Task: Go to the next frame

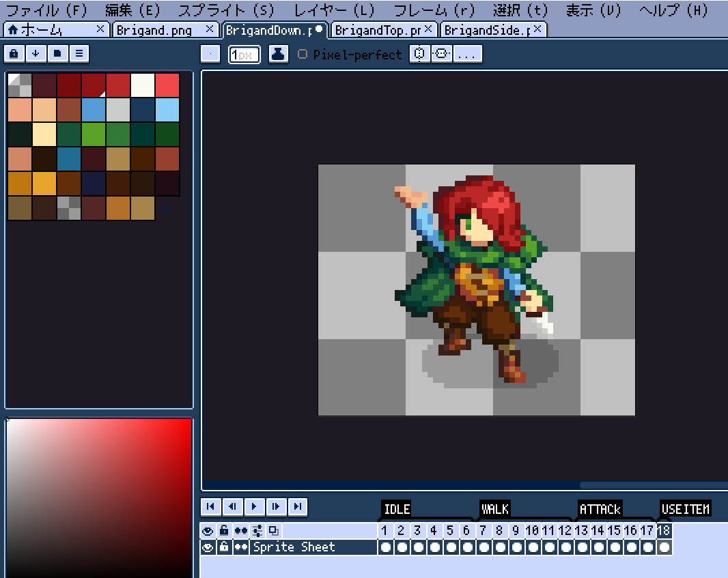Action: tap(276, 506)
